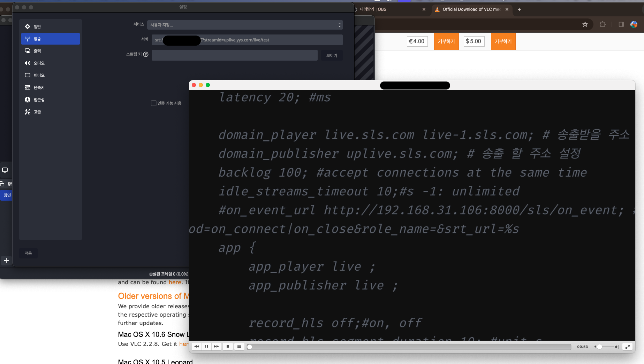
Task: Enable the 인증 기능 사용 checkbox
Action: [154, 103]
